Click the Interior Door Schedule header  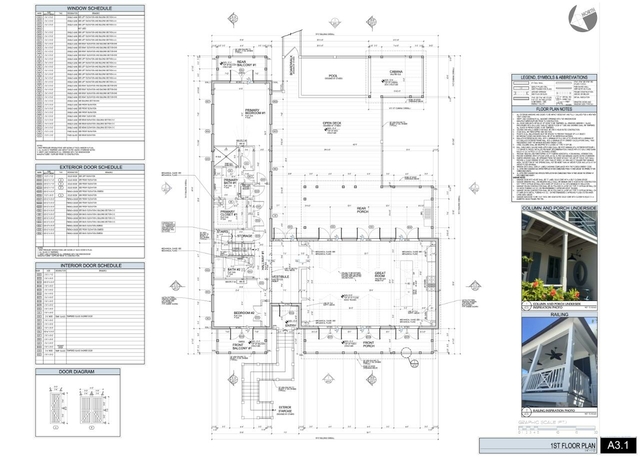90,265
